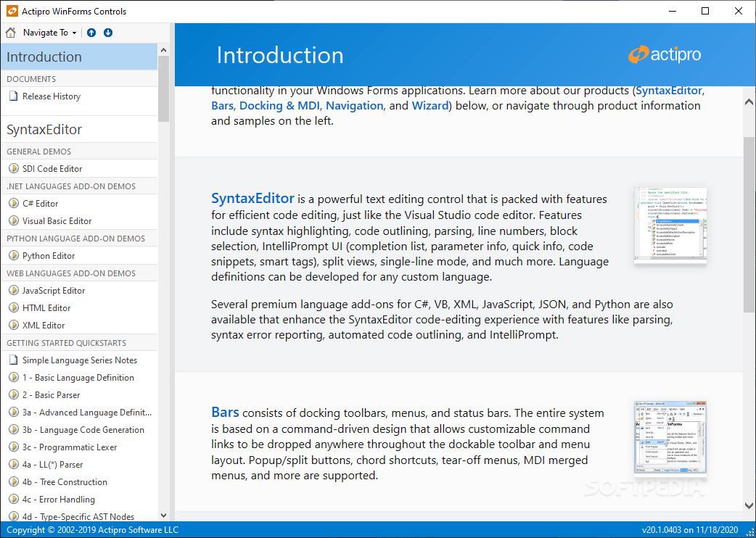Viewport: 756px width, 538px height.
Task: Click the blue up arrow navigation icon
Action: tap(91, 33)
